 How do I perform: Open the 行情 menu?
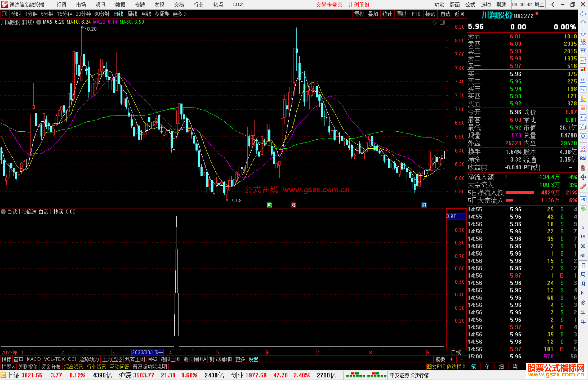(x=61, y=5)
